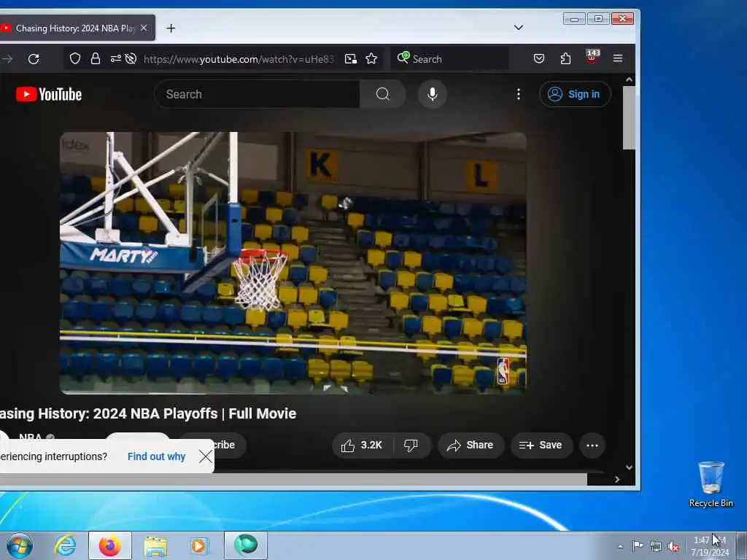Open YouTube settings three-dot menu
The image size is (747, 560).
click(x=519, y=94)
